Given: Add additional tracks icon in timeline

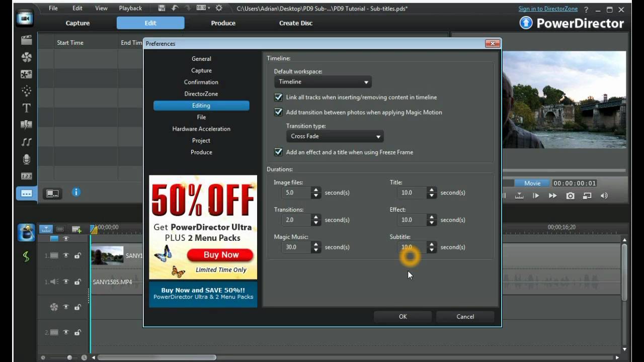Looking at the screenshot, I should click(x=76, y=229).
